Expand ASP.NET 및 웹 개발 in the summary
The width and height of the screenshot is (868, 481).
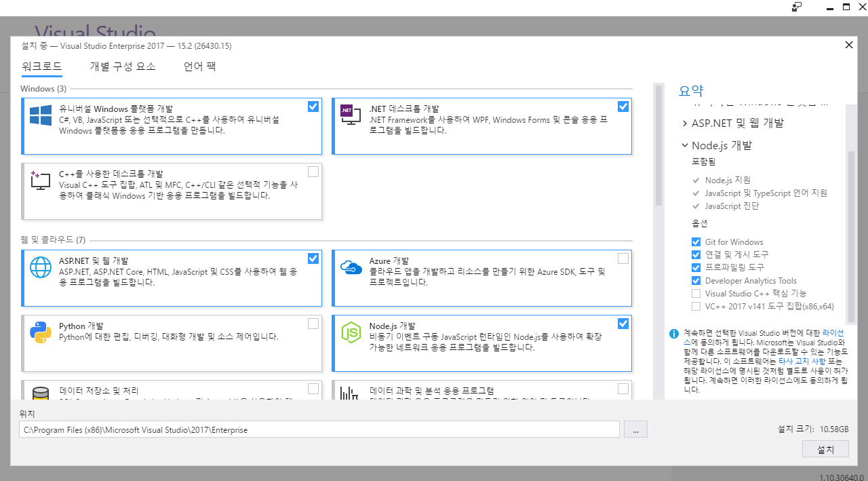pyautogui.click(x=685, y=123)
